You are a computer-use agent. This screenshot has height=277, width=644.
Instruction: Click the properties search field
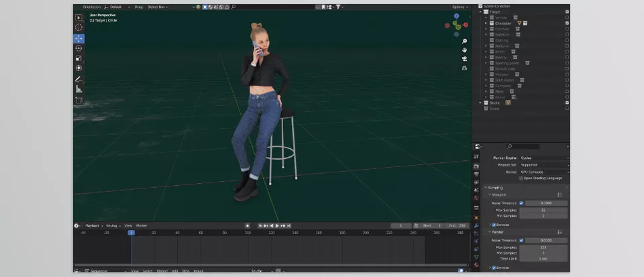click(x=523, y=146)
